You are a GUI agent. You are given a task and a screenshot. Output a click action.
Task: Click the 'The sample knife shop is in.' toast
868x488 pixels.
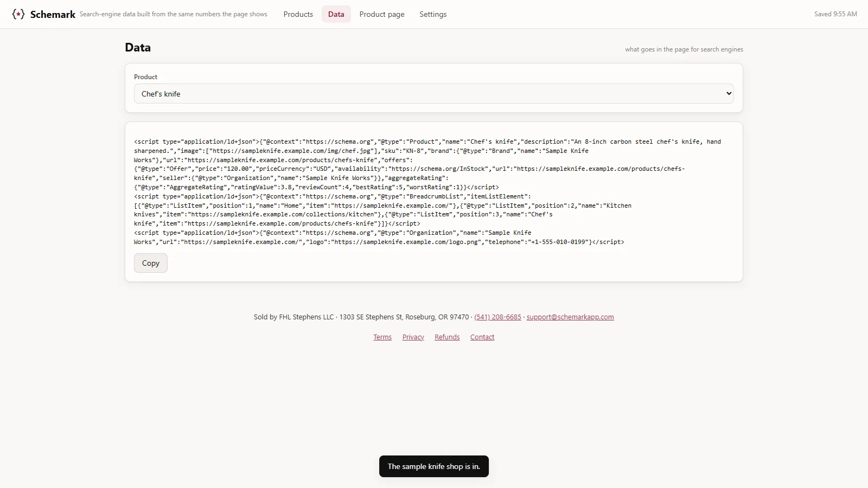point(434,466)
